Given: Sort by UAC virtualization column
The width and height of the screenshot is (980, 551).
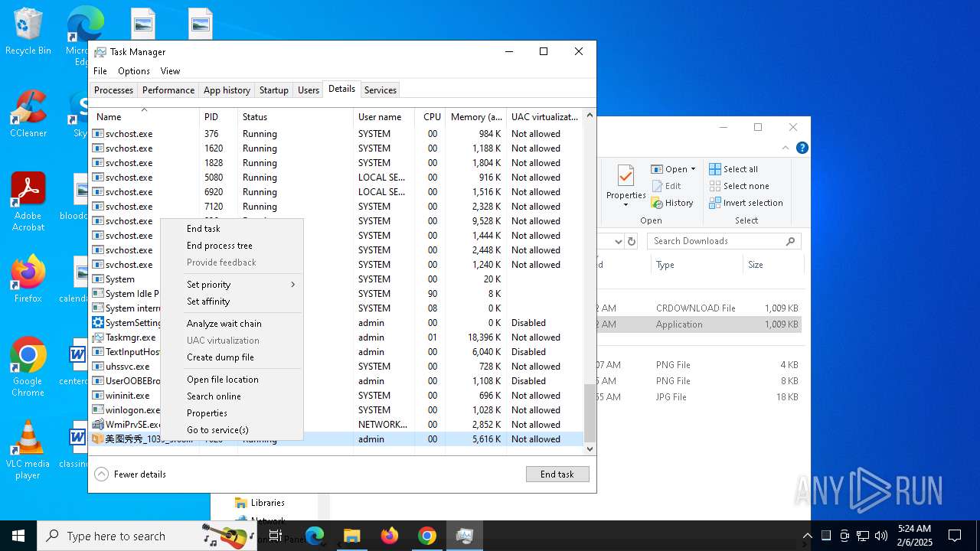Looking at the screenshot, I should 545,117.
